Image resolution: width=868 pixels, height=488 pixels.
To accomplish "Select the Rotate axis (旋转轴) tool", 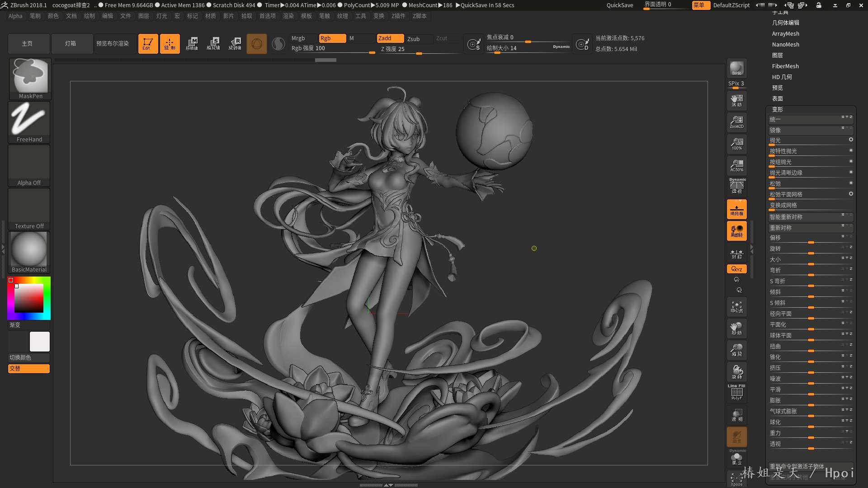I will (235, 44).
